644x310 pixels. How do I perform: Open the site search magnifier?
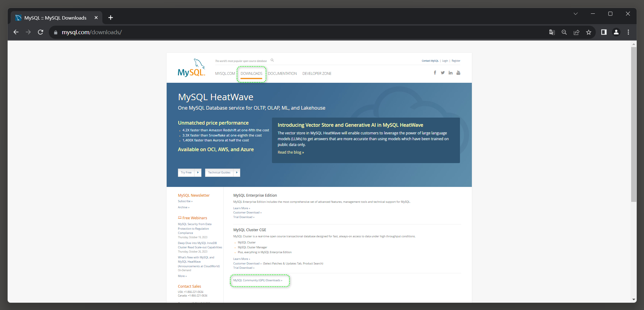[272, 60]
